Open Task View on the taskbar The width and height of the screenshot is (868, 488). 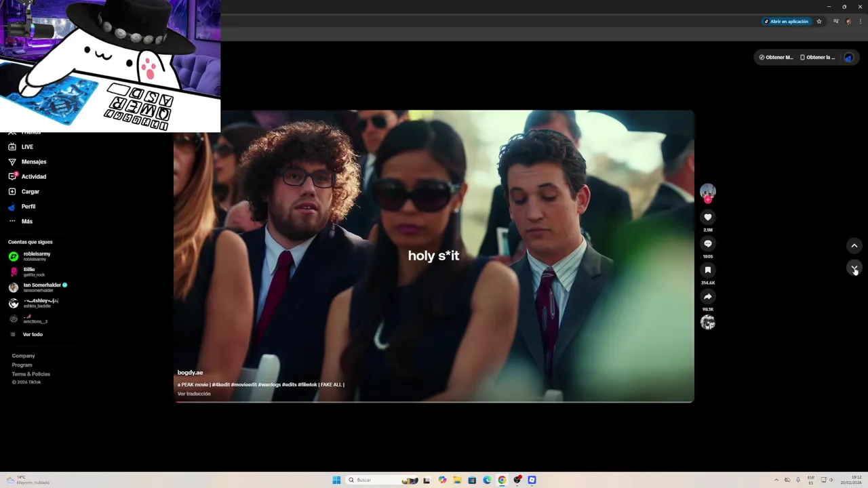coord(427,480)
